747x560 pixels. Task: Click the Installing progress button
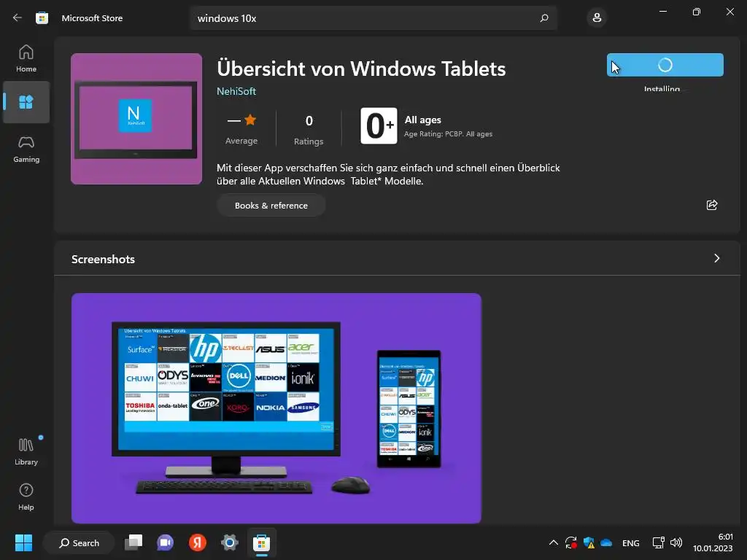coord(665,65)
